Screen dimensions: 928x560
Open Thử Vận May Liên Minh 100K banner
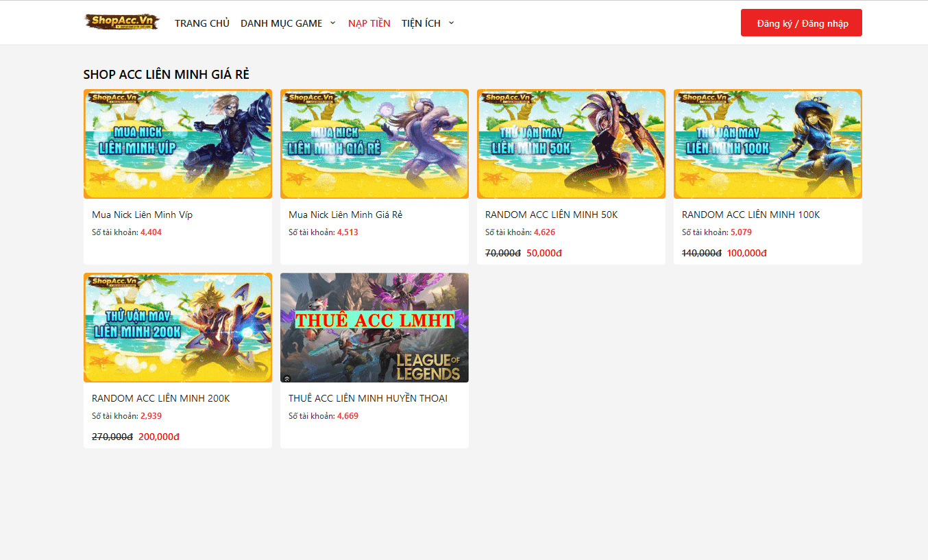point(768,144)
